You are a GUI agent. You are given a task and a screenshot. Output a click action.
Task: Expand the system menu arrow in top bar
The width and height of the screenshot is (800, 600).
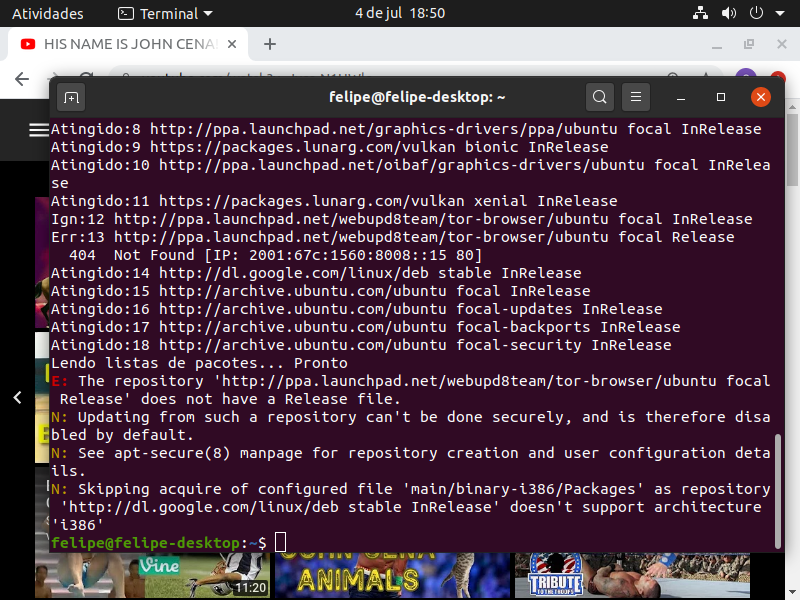tap(780, 13)
